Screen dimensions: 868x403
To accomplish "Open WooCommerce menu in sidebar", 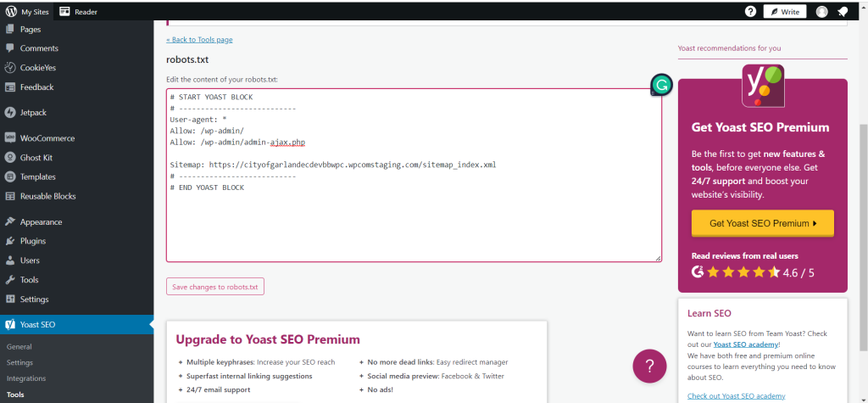I will [47, 138].
